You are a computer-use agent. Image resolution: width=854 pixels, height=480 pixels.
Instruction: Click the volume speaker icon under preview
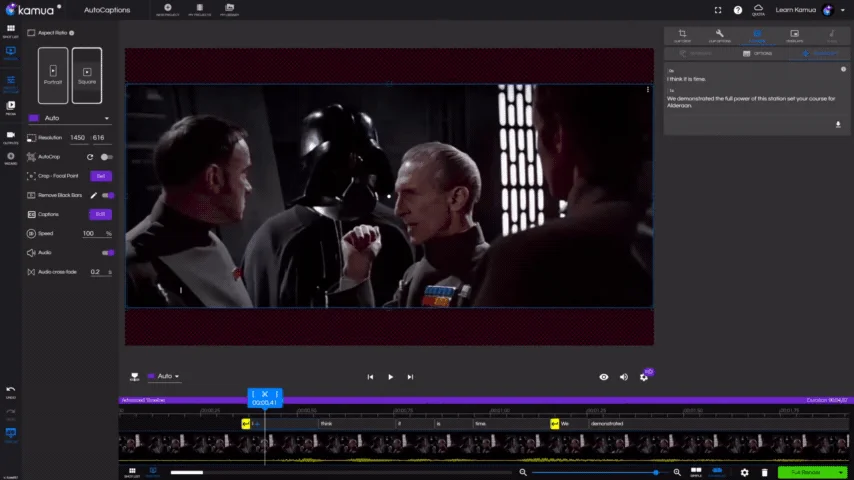pyautogui.click(x=624, y=377)
